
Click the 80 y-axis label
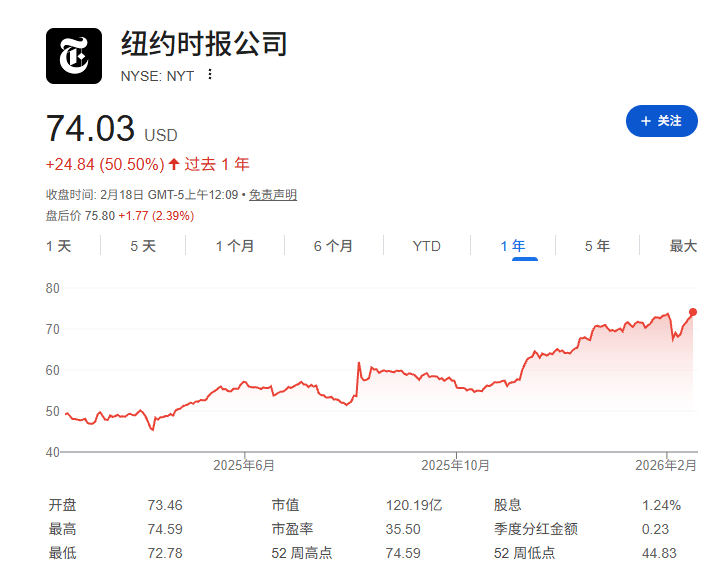coord(53,288)
